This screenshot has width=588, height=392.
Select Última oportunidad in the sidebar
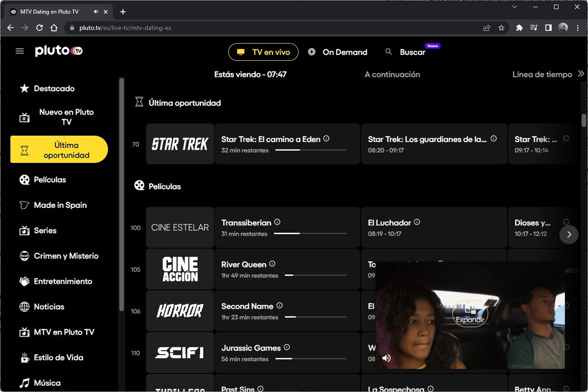click(59, 149)
